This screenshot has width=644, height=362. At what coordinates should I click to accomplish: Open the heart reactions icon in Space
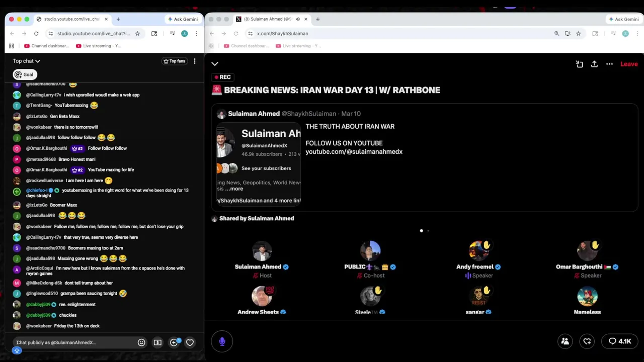[x=587, y=341]
